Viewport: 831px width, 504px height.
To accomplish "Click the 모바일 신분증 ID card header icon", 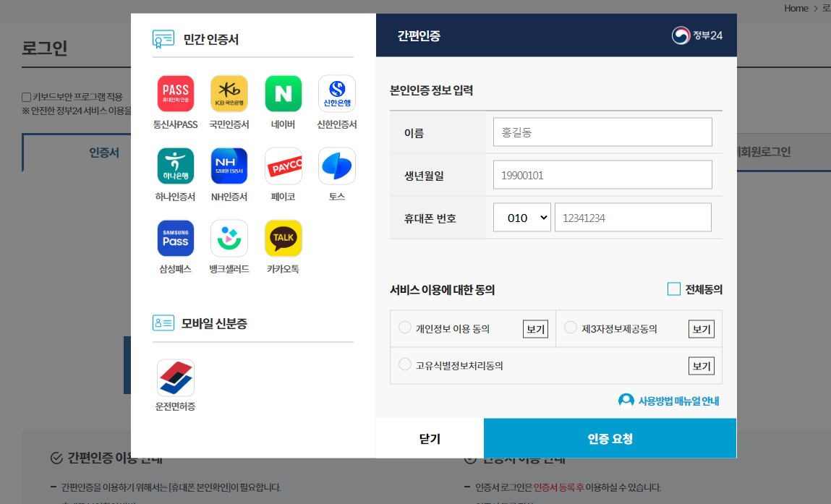I will (163, 323).
